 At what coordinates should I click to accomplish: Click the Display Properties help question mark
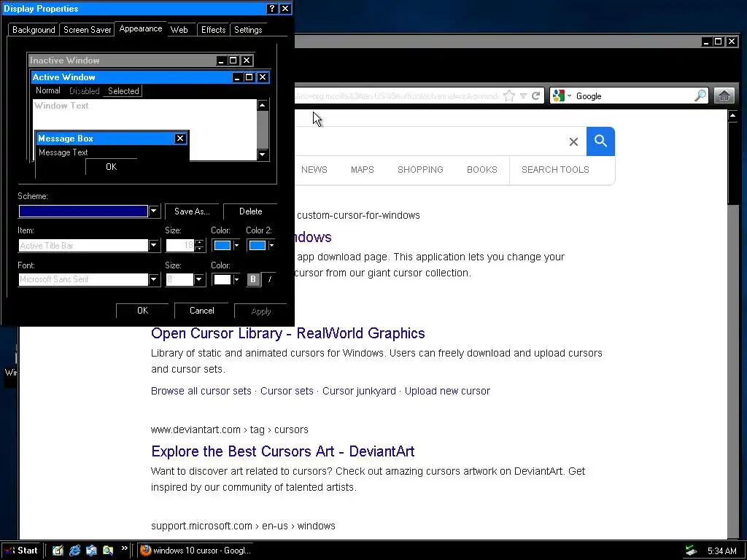click(x=271, y=9)
